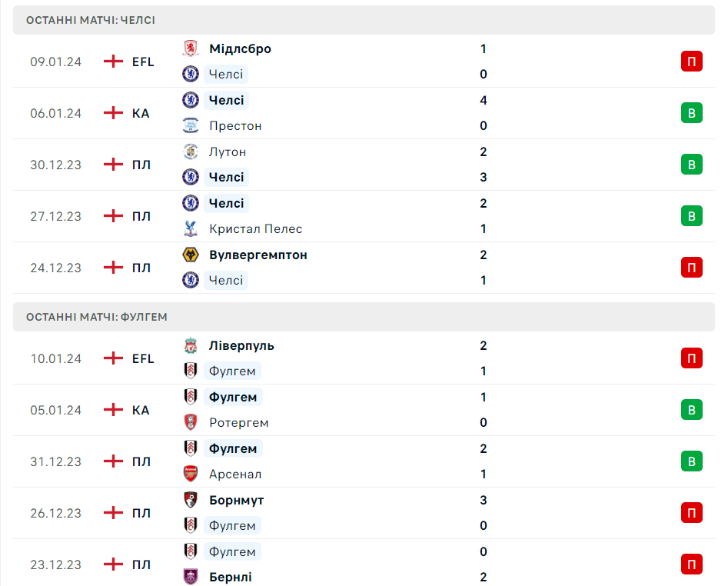Image resolution: width=728 pixels, height=586 pixels.
Task: Click the Crystal Palace crest icon
Action: 191,228
